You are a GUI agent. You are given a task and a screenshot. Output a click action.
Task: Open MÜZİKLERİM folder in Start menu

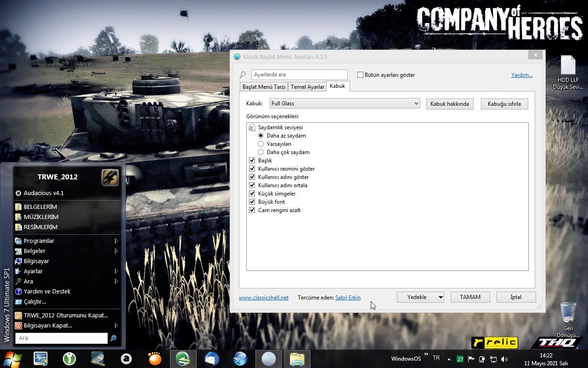(x=67, y=217)
